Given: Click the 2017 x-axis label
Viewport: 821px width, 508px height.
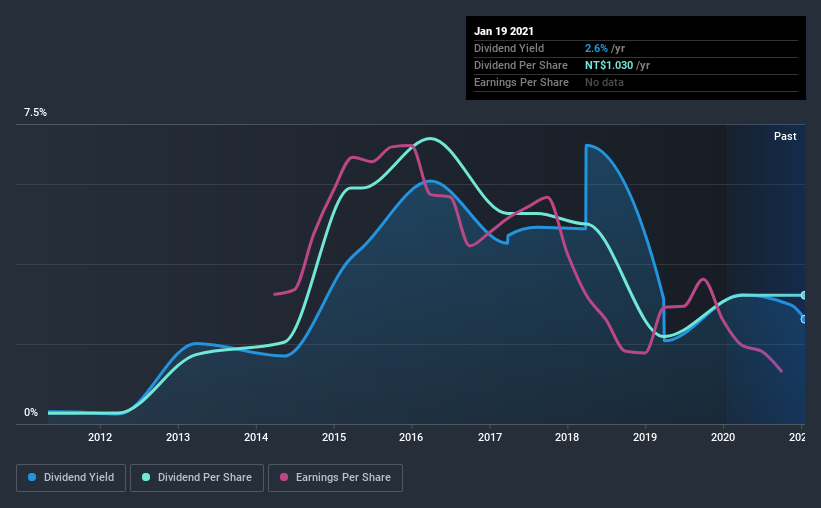Looking at the screenshot, I should [x=490, y=437].
